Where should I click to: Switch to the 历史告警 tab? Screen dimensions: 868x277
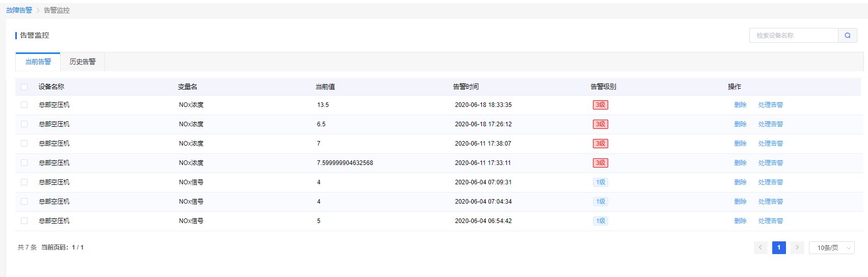coord(83,62)
